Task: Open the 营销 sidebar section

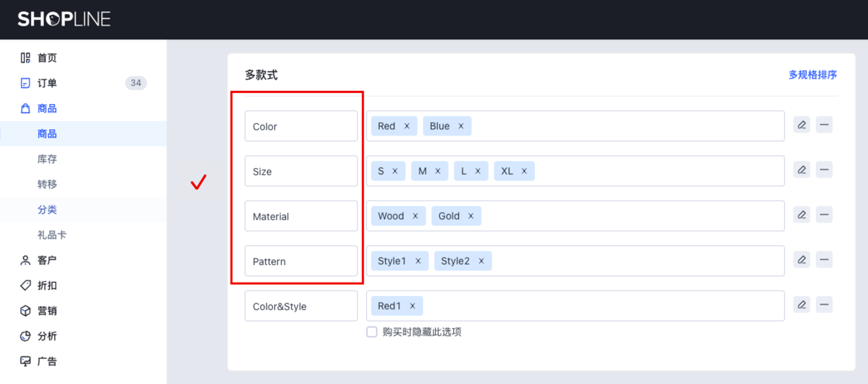Action: click(47, 311)
